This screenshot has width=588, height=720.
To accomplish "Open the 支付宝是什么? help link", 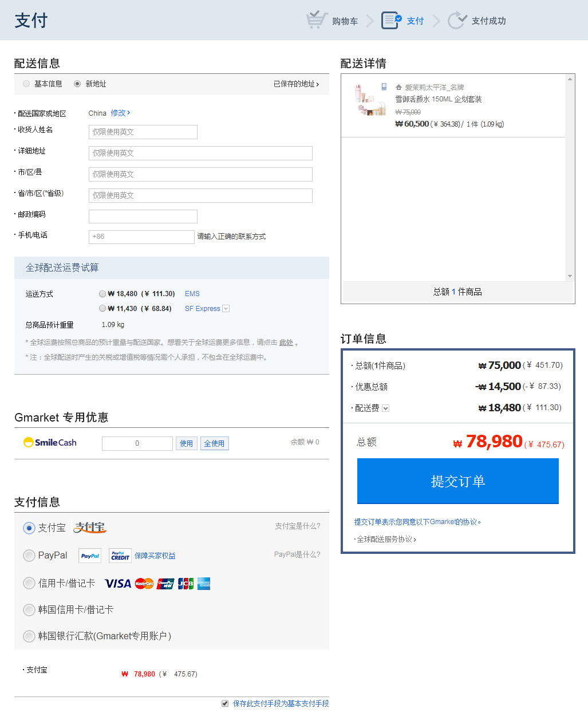I will (298, 526).
